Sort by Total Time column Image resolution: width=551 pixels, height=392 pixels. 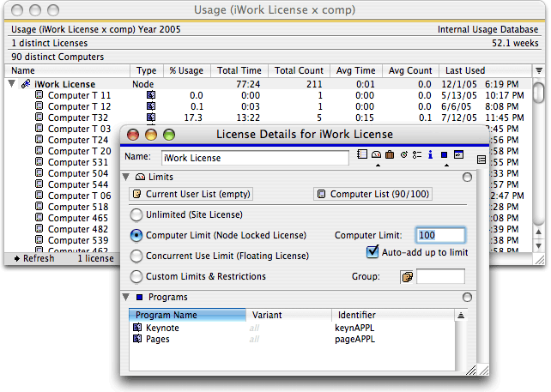(x=239, y=70)
